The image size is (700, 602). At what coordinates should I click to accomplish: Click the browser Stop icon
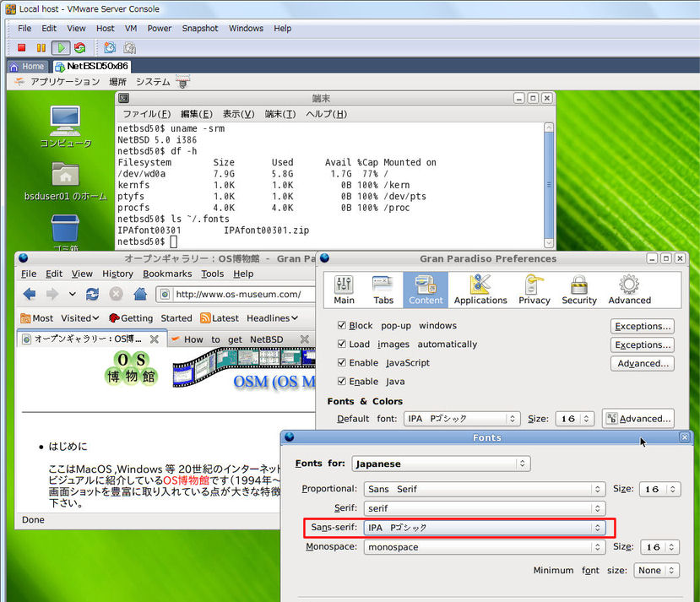tap(116, 294)
